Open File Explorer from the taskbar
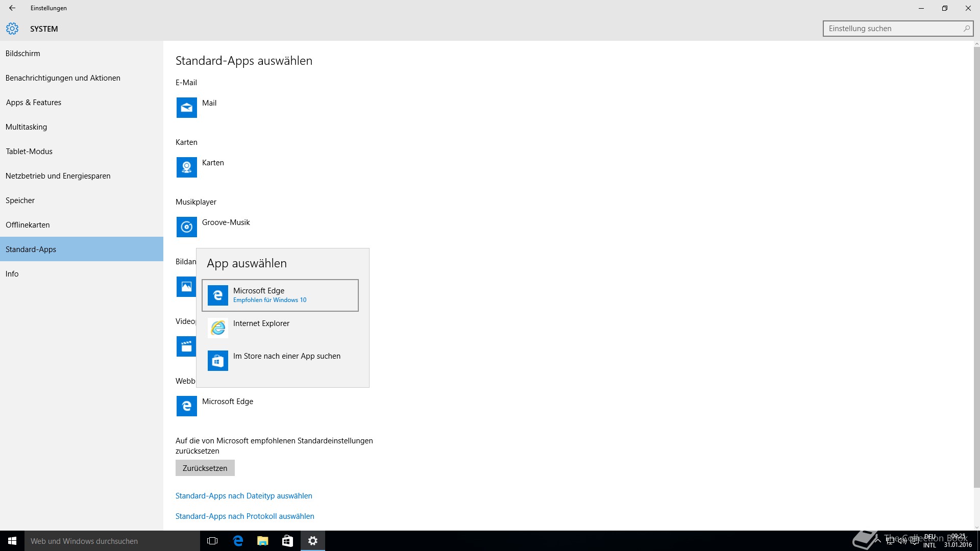 click(263, 541)
